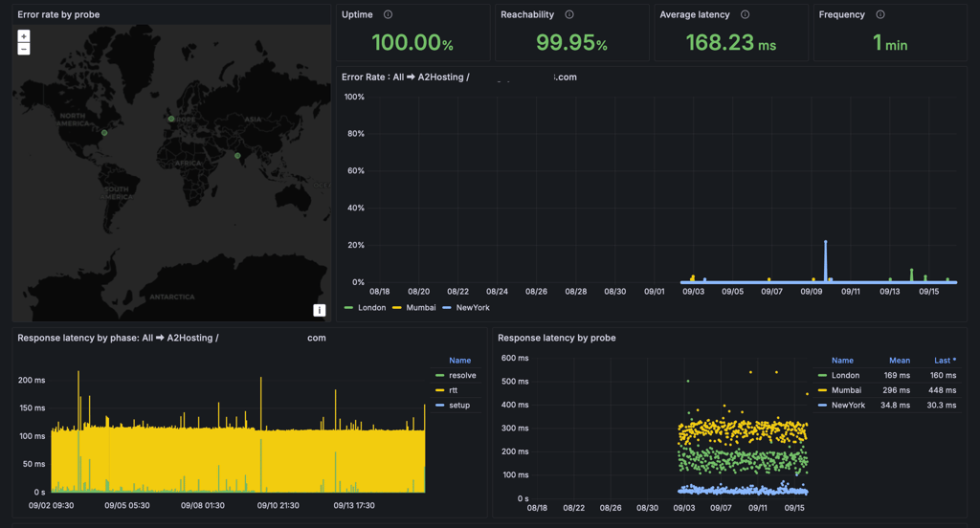Open the Error rate by probe panel title
The height and width of the screenshot is (528, 980).
click(x=58, y=14)
